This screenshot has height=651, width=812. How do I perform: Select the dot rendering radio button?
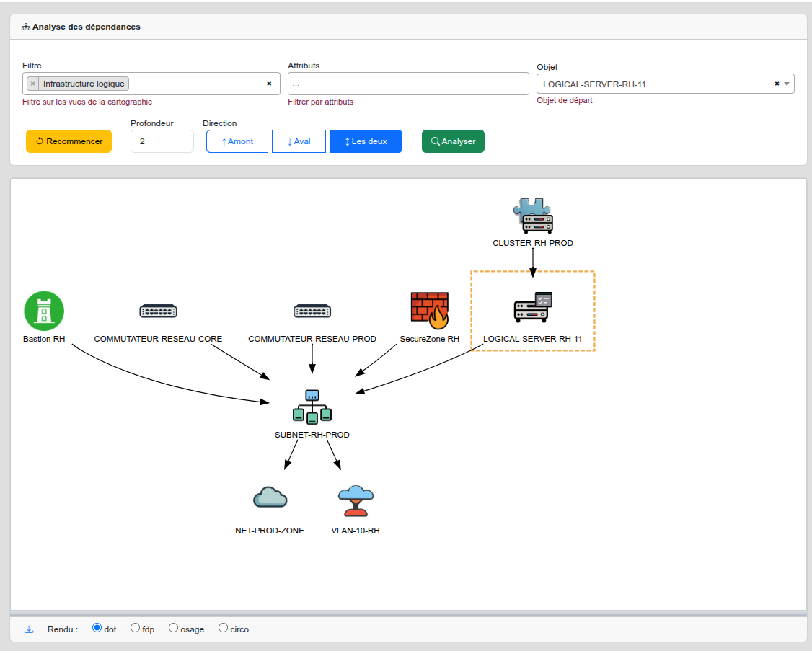[x=97, y=628]
